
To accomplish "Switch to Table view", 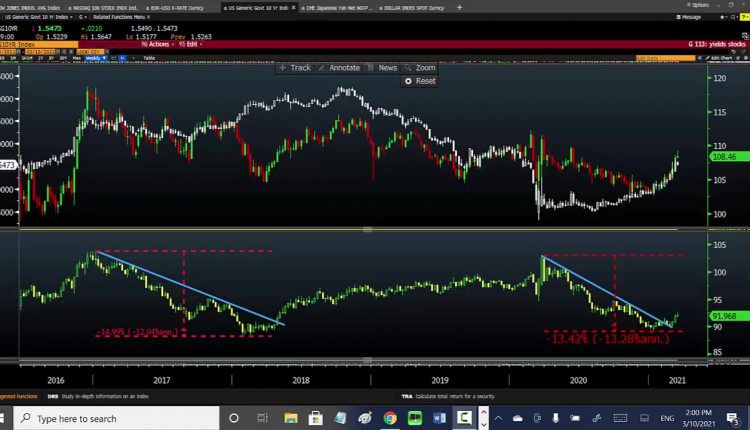I will (149, 58).
